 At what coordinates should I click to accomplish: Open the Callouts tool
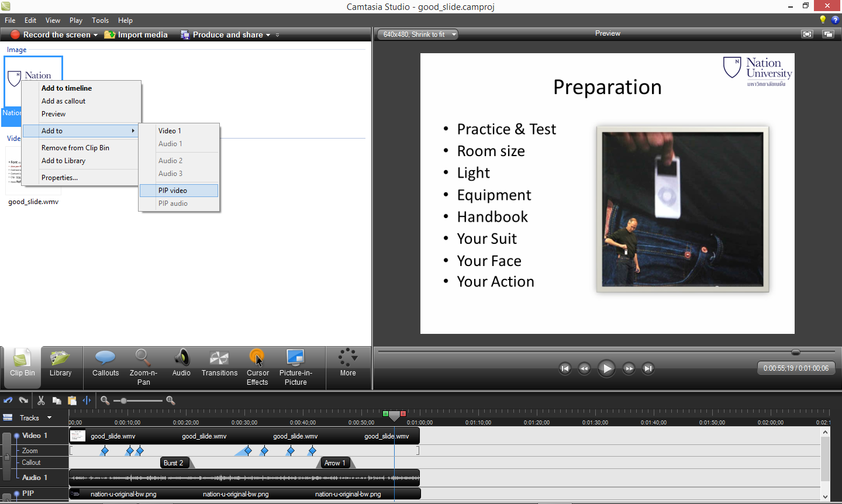coord(105,364)
